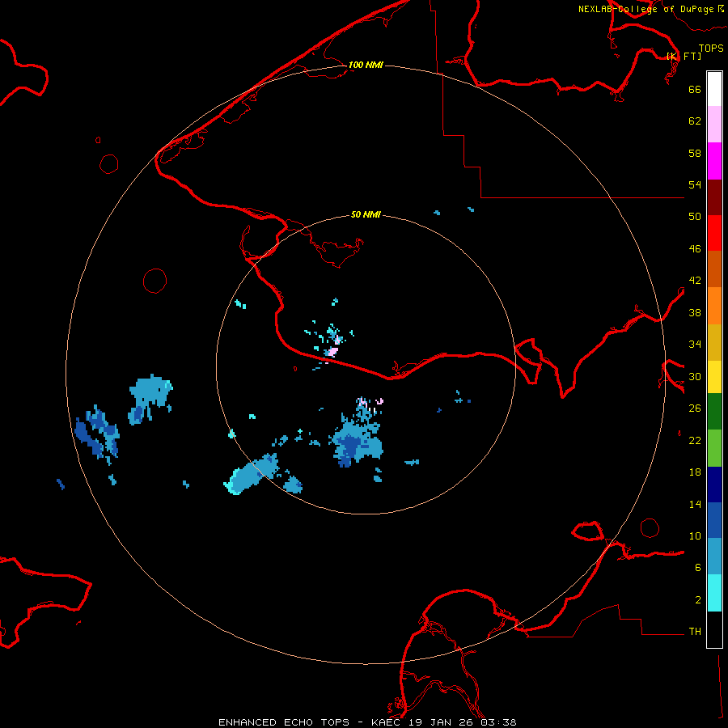Click the dark red 50 kft swatch
The width and height of the screenshot is (728, 728).
(x=714, y=197)
